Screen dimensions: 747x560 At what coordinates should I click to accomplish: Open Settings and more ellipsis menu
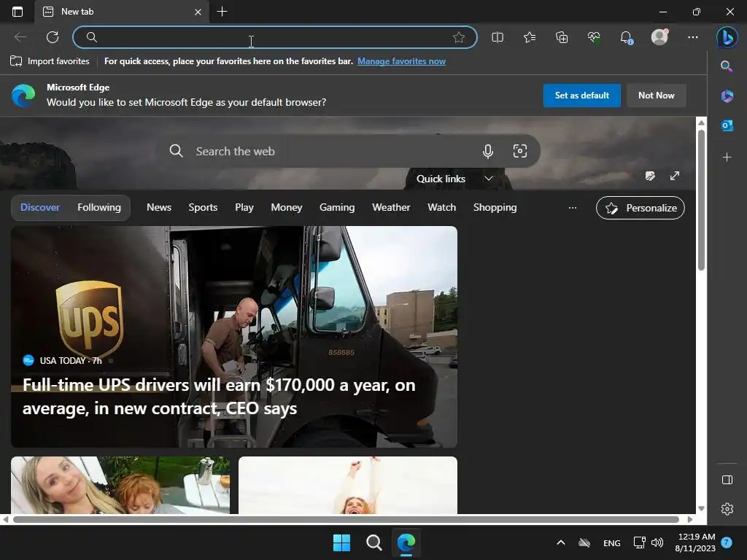pyautogui.click(x=693, y=37)
